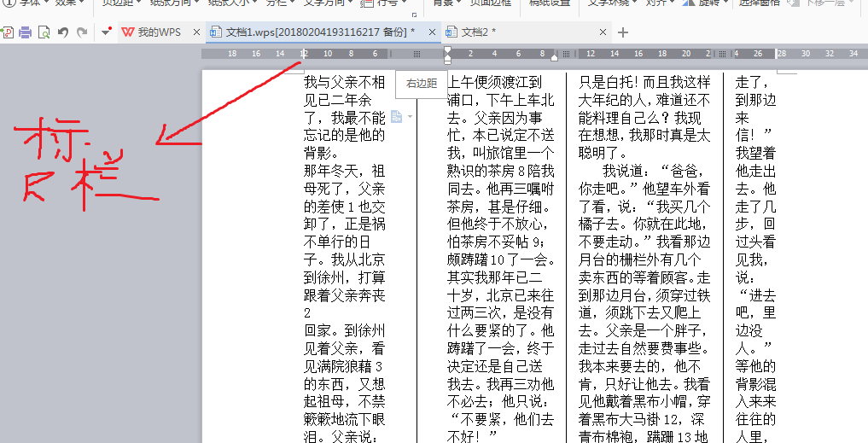
Task: Click the first-line indent marker on ruler
Action: pyautogui.click(x=447, y=50)
